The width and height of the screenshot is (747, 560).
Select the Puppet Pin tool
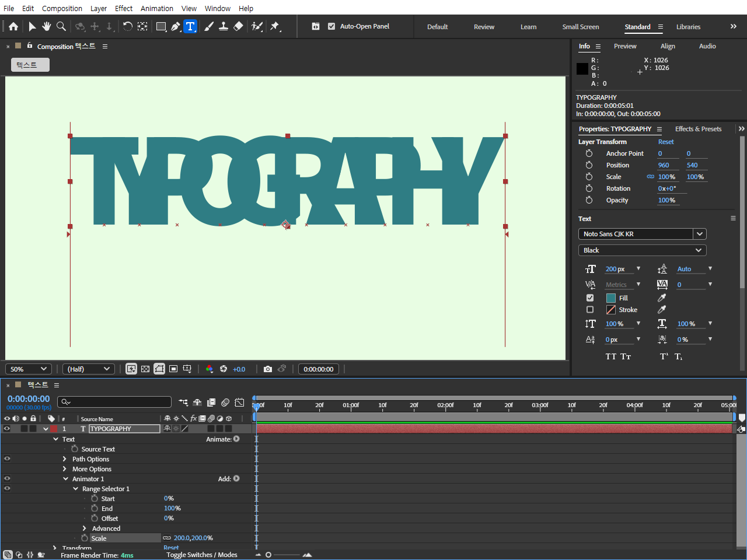coord(275,26)
